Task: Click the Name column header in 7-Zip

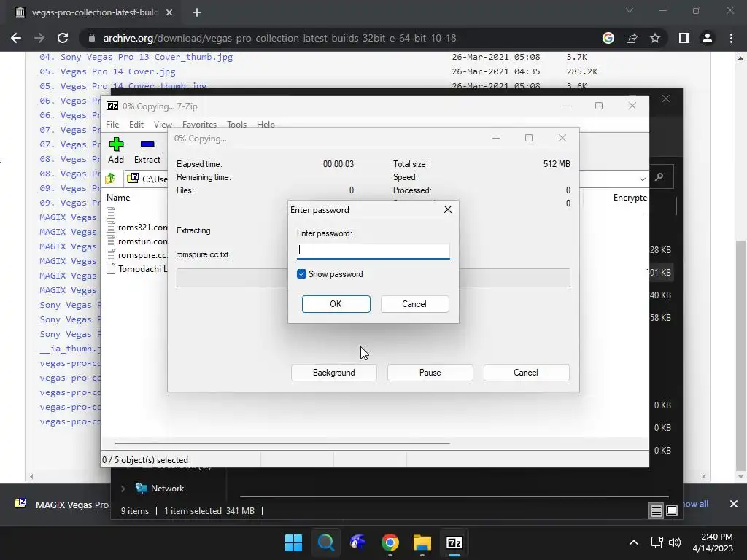Action: 118,197
